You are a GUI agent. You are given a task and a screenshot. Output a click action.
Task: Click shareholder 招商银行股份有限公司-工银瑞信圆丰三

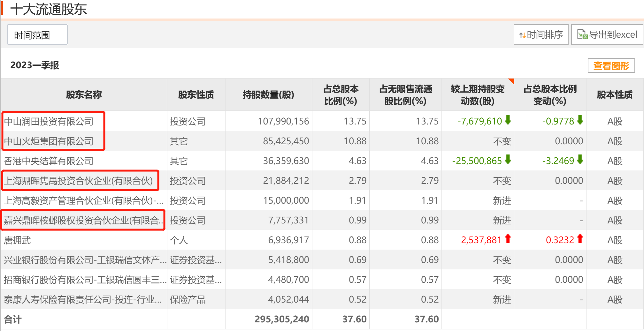tap(85, 280)
